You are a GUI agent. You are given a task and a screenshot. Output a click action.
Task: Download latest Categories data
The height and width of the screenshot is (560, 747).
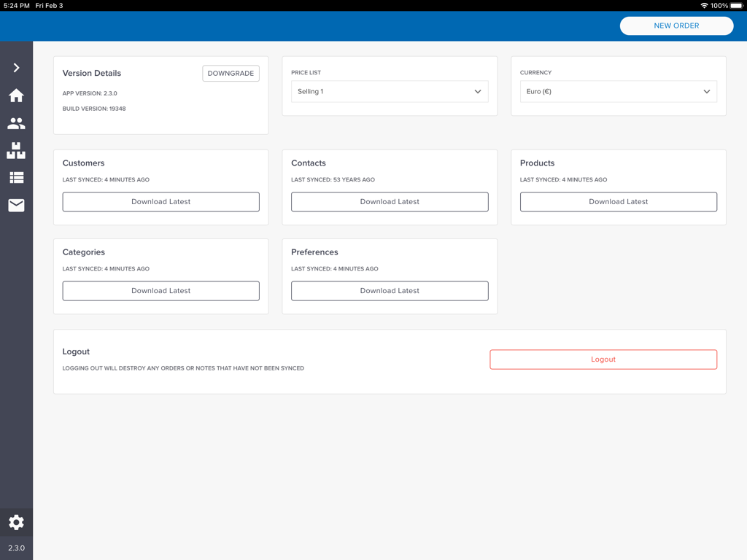pos(160,290)
